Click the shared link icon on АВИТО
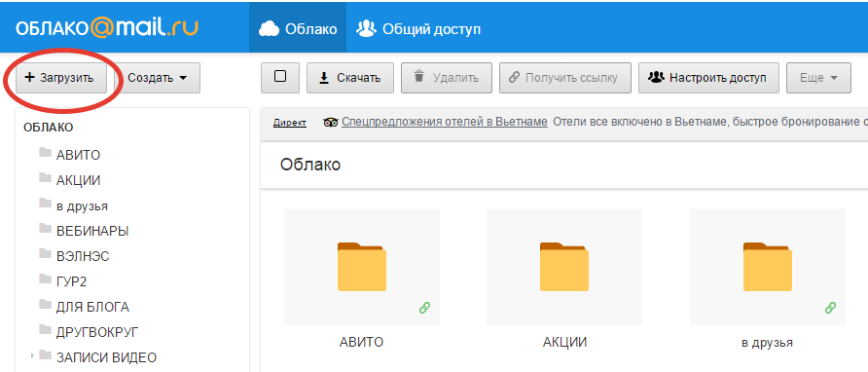Viewport: 868px width, 372px height. [424, 308]
